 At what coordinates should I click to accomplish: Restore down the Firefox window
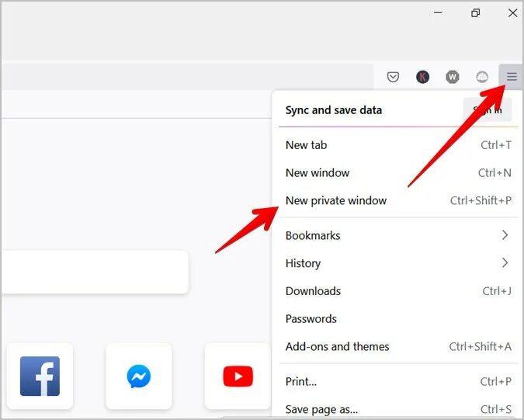[x=476, y=12]
